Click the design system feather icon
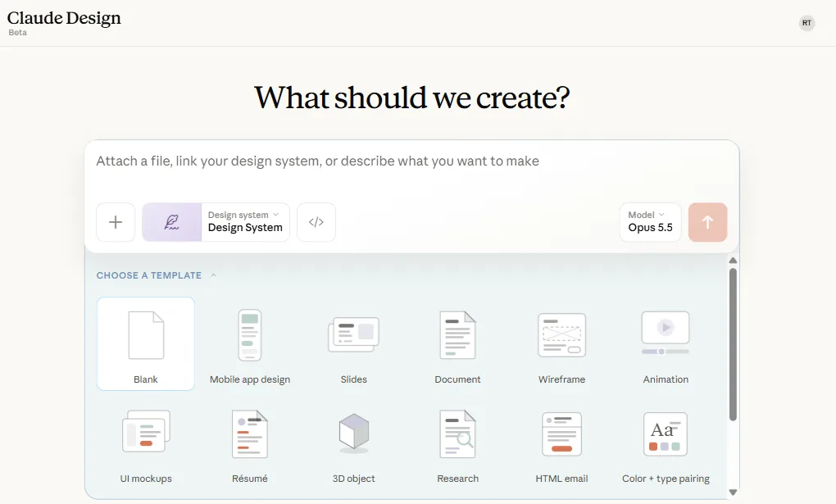836x504 pixels. tap(171, 222)
